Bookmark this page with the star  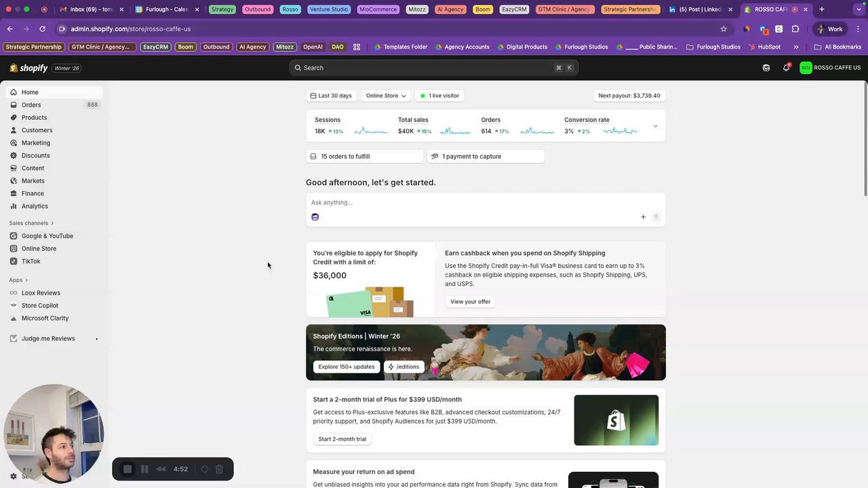point(724,29)
